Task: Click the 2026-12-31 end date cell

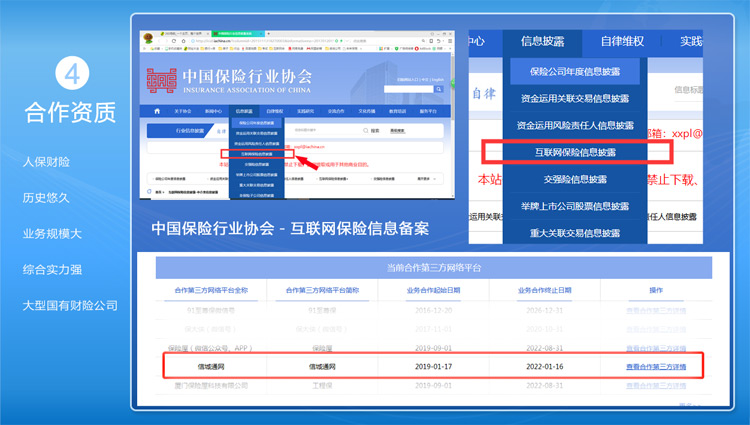Action: [544, 310]
